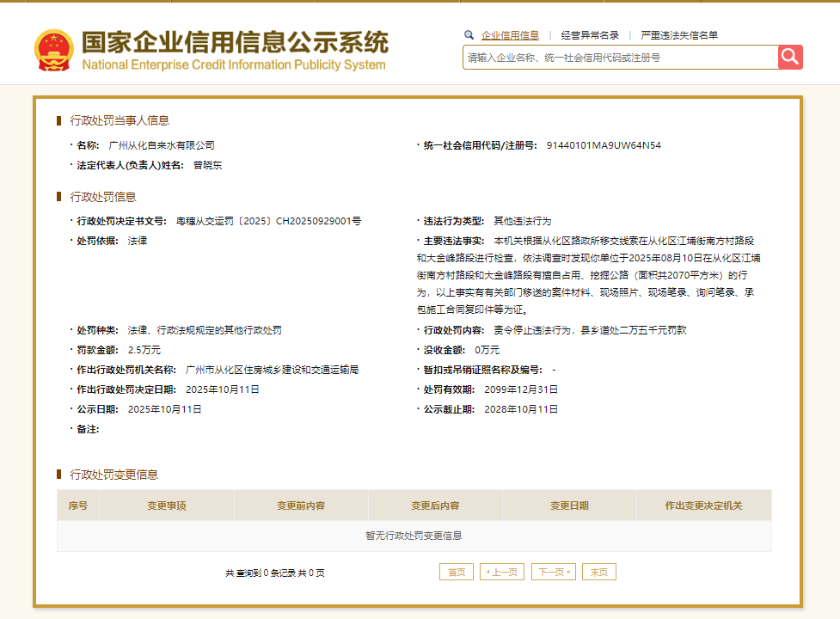The width and height of the screenshot is (840, 619).
Task: Click the 变更事项 column header
Action: pyautogui.click(x=167, y=506)
